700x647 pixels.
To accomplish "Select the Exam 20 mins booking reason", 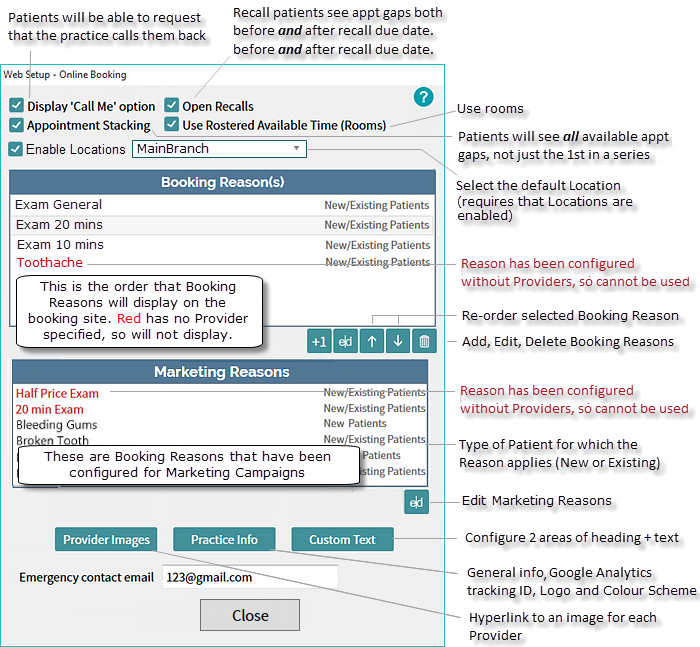I will pyautogui.click(x=222, y=225).
